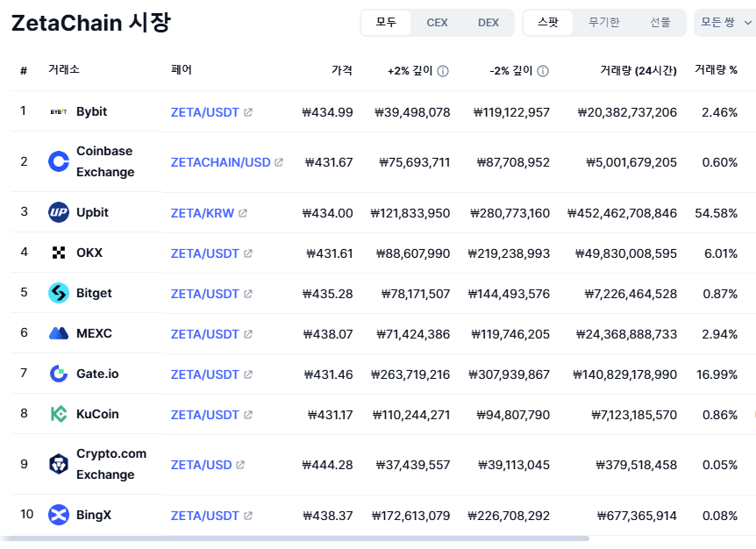Click the Bybit exchange logo
The width and height of the screenshot is (756, 549).
tap(59, 112)
